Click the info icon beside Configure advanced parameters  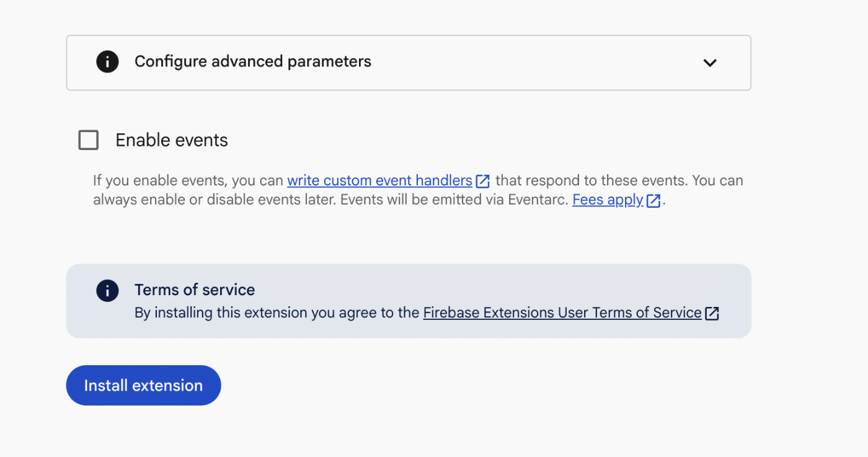[107, 61]
